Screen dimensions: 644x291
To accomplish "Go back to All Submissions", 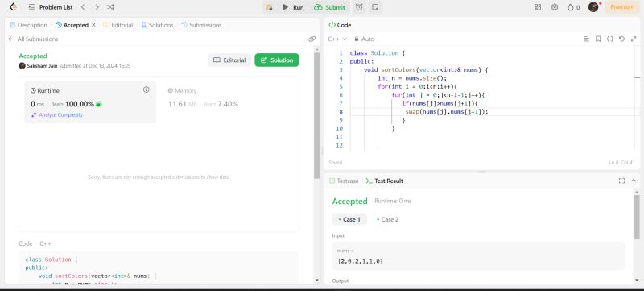I will click(33, 39).
